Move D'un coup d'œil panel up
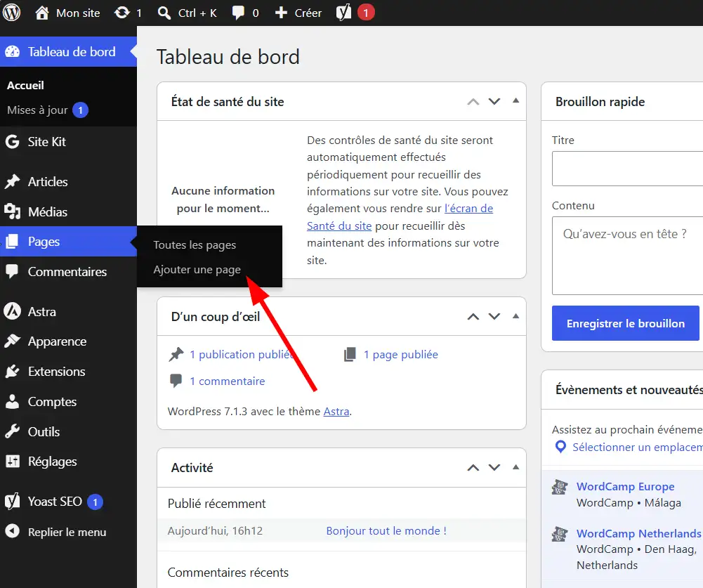Image resolution: width=703 pixels, height=588 pixels. pos(473,317)
